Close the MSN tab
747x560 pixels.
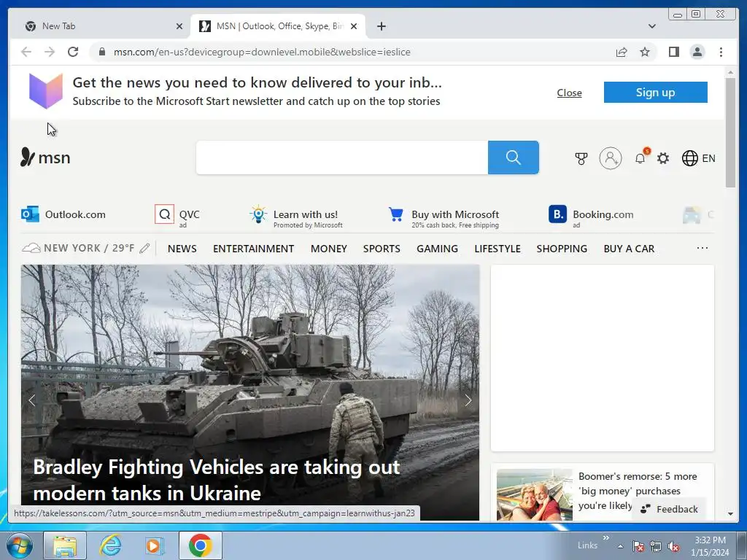coord(354,26)
